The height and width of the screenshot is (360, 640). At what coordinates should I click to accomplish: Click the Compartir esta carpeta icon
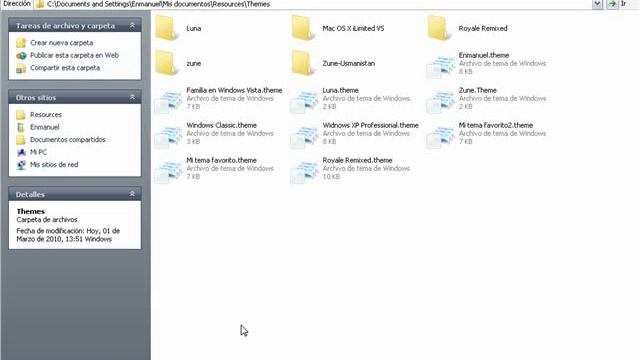21,68
